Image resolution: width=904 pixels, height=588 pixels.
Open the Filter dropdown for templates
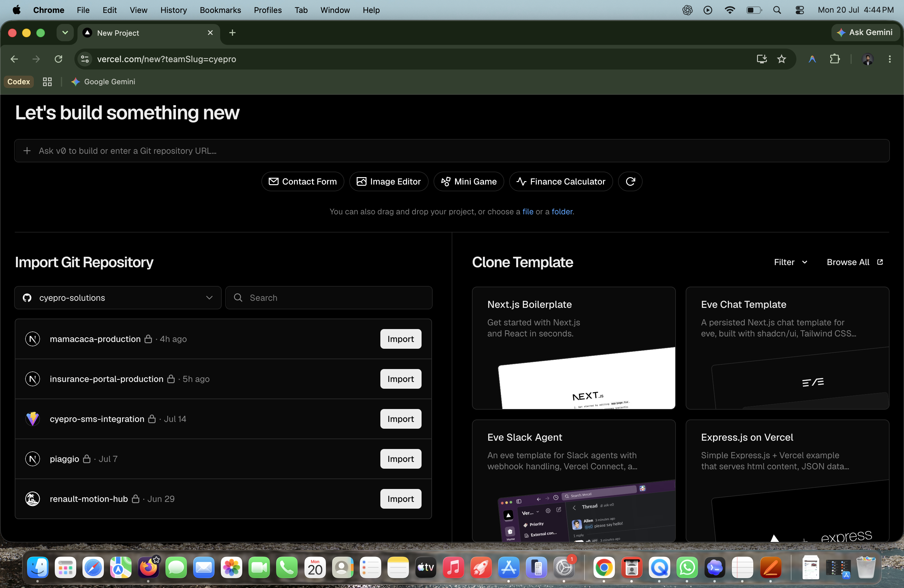tap(791, 262)
